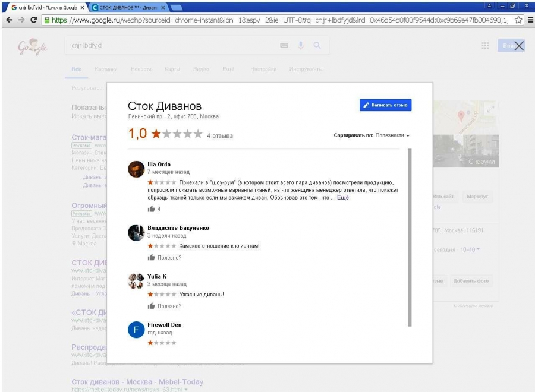Open the Chrome menu
Image resolution: width=535 pixels, height=392 pixels.
pyautogui.click(x=530, y=20)
